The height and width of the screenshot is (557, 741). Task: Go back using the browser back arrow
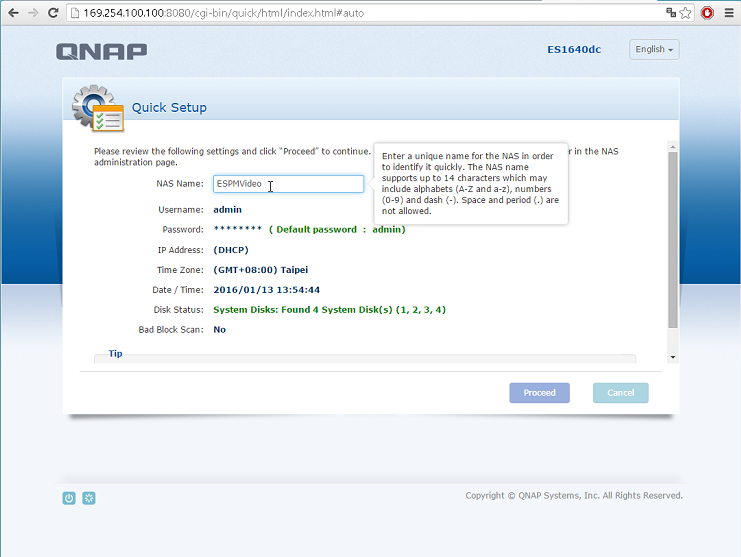click(13, 13)
